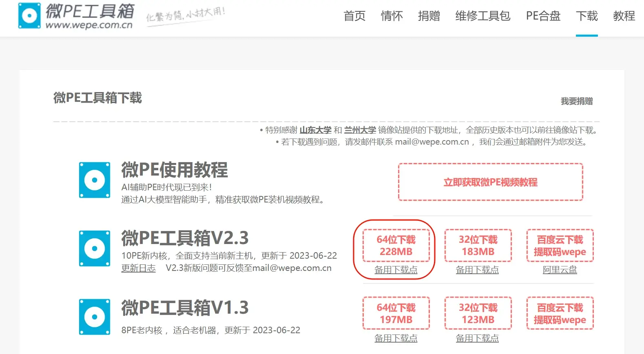Viewport: 644px width, 354px height.
Task: Click V2.3 百度云下载 提取码wepe button
Action: coord(560,246)
